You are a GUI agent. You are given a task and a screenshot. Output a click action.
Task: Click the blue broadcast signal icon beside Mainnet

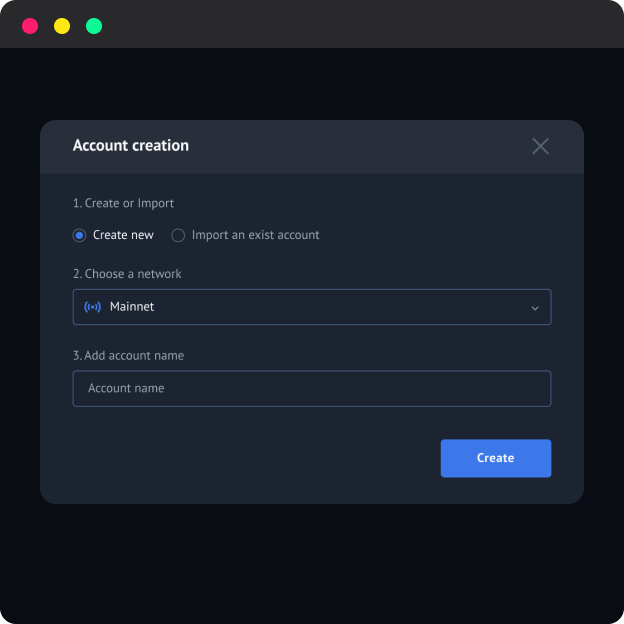[x=92, y=307]
